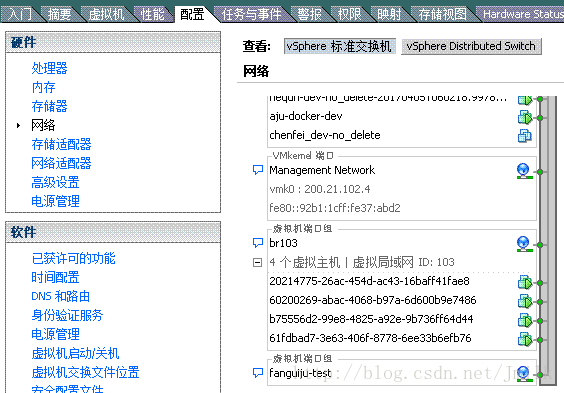The height and width of the screenshot is (393, 564).
Task: Switch to the 摘要 tab
Action: pos(60,14)
